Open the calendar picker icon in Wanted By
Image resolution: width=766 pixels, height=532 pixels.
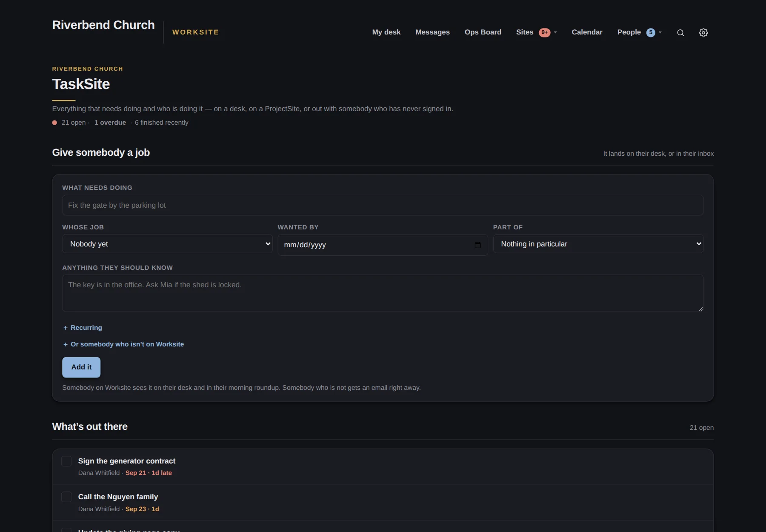[477, 245]
